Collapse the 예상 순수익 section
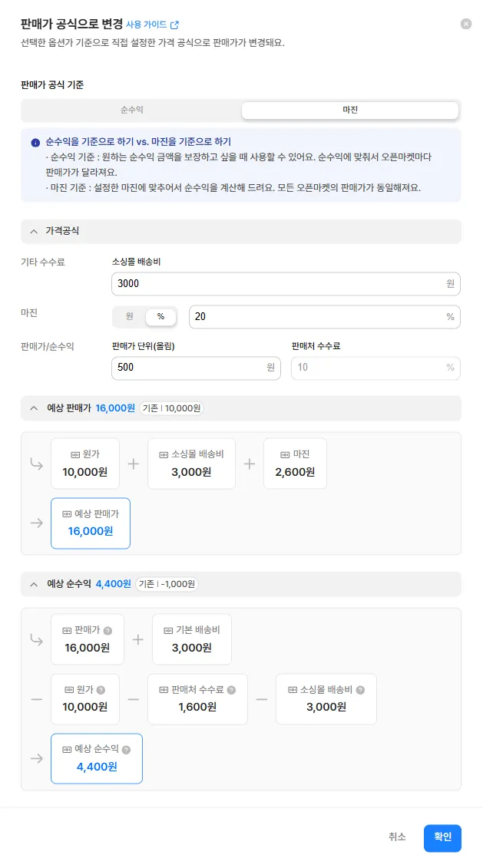The height and width of the screenshot is (868, 483). [35, 584]
